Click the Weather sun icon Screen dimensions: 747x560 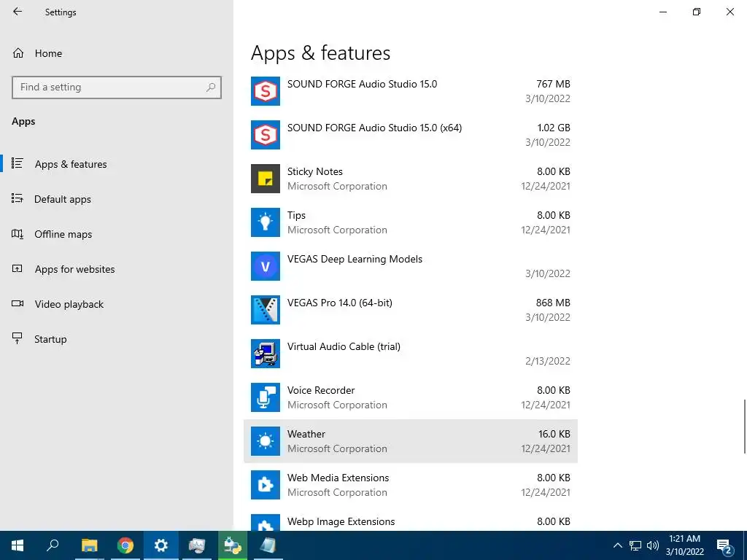pyautogui.click(x=266, y=441)
